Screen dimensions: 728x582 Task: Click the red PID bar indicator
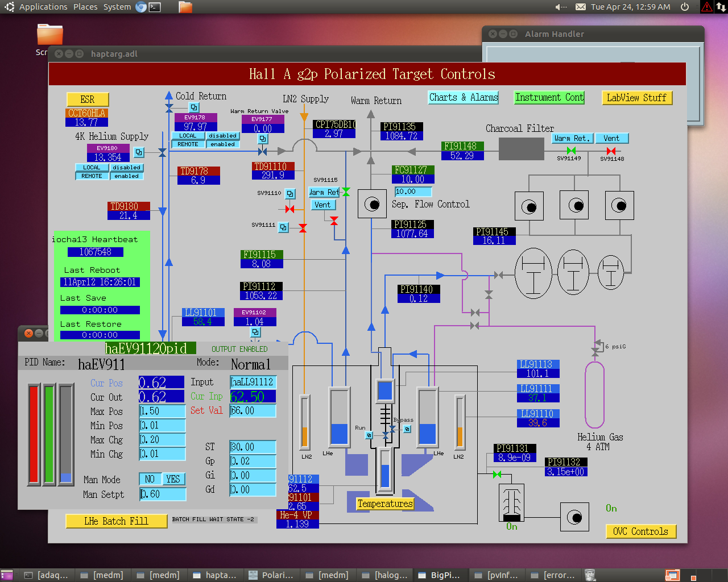pos(34,434)
